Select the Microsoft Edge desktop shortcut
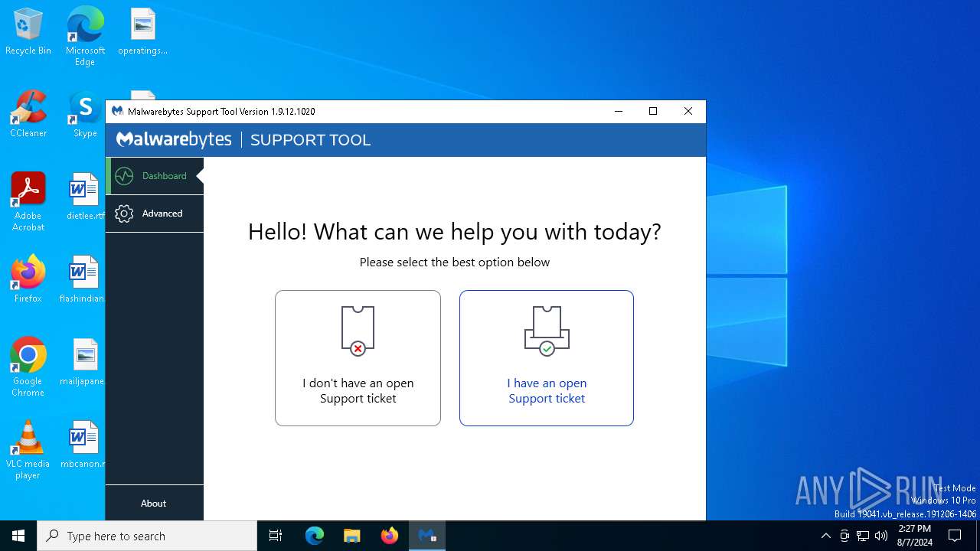The height and width of the screenshot is (551, 980). point(85,37)
